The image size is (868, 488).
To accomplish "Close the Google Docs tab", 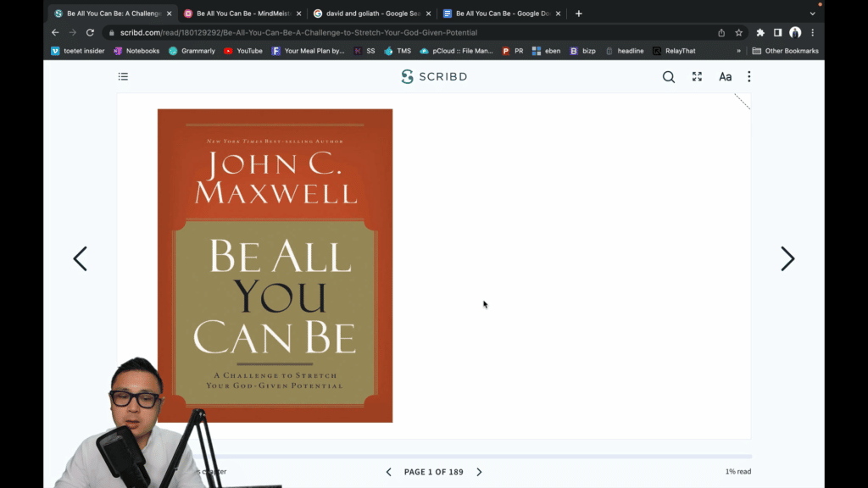I will [x=558, y=14].
